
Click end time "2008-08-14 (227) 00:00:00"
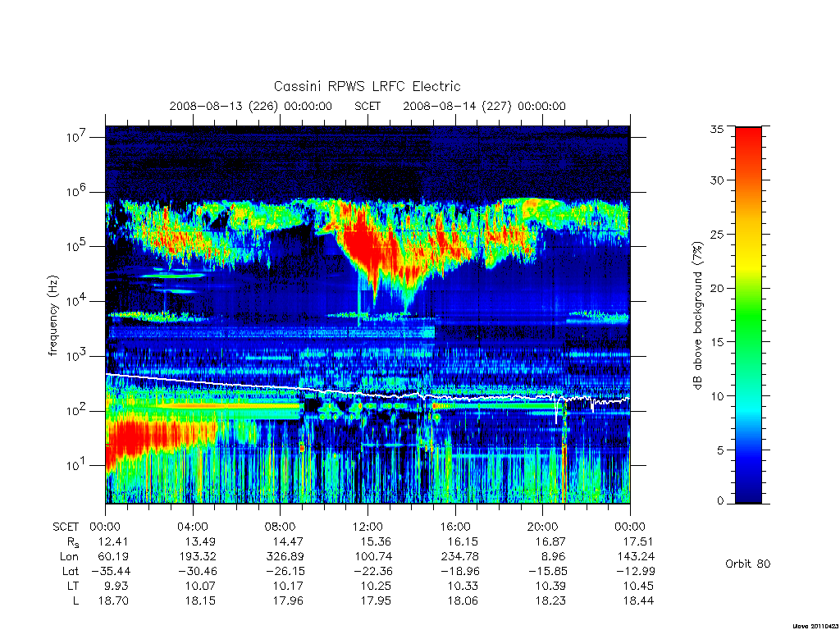click(x=484, y=106)
